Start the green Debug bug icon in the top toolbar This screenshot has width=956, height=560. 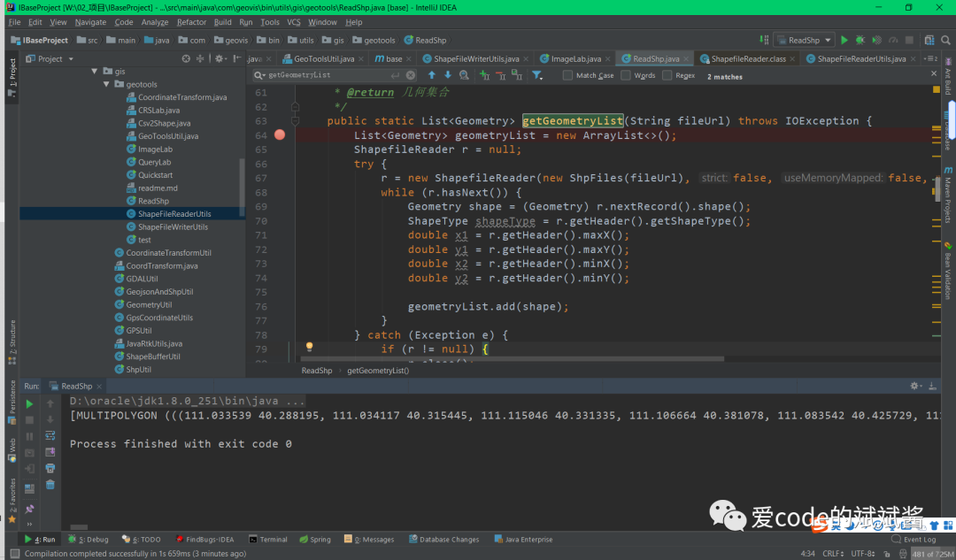[x=860, y=40]
